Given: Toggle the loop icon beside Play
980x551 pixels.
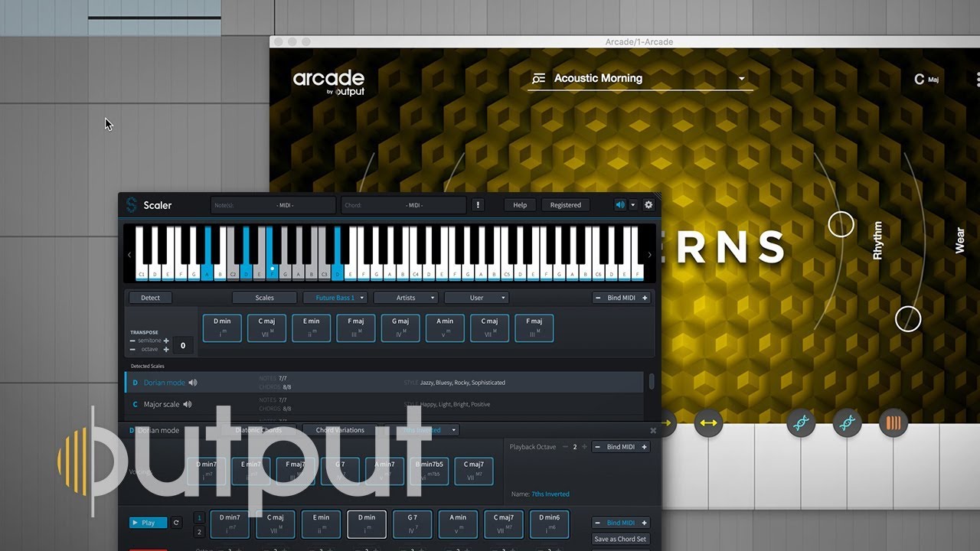Looking at the screenshot, I should [176, 523].
